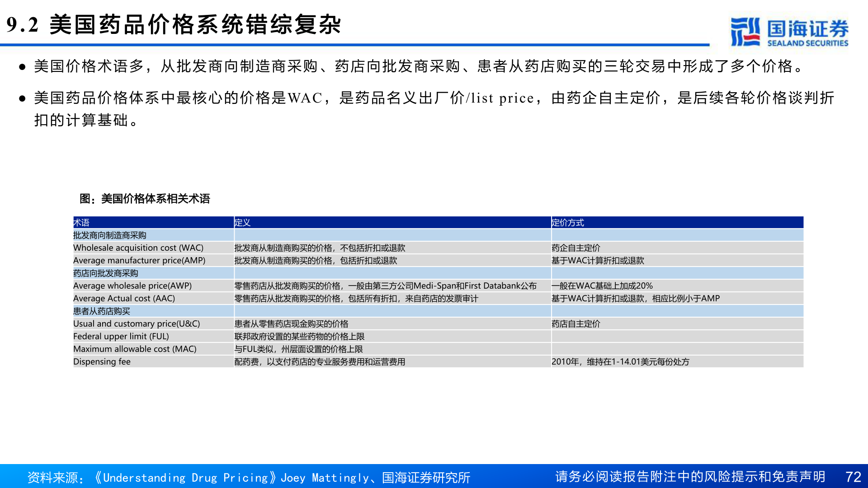Image resolution: width=868 pixels, height=488 pixels.
Task: Click the Sealand Securities logo
Action: pos(789,32)
